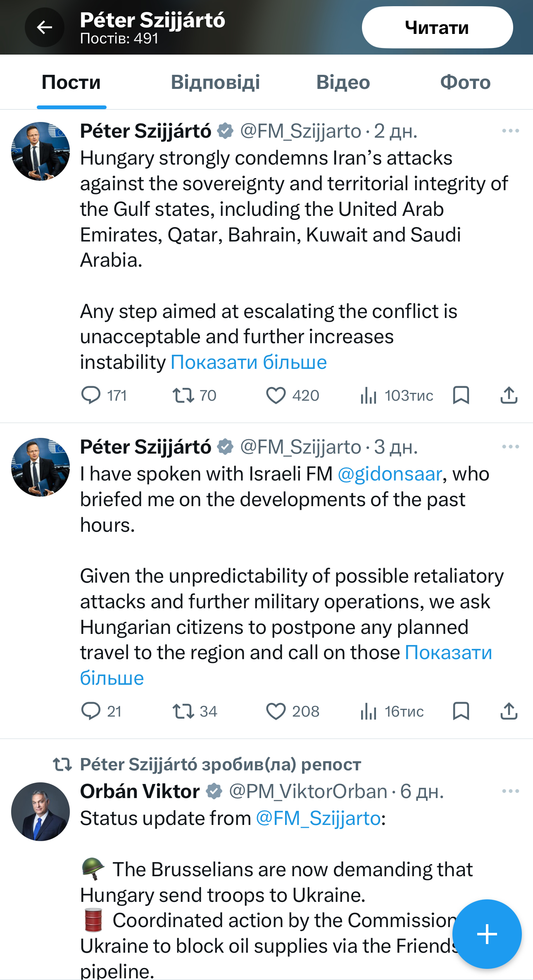The image size is (533, 980).
Task: Reply to the Israeli FM post
Action: (91, 711)
